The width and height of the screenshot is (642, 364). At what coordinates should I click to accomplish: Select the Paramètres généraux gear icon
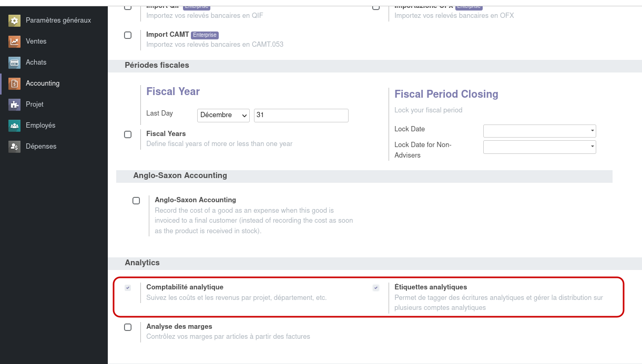[13, 20]
